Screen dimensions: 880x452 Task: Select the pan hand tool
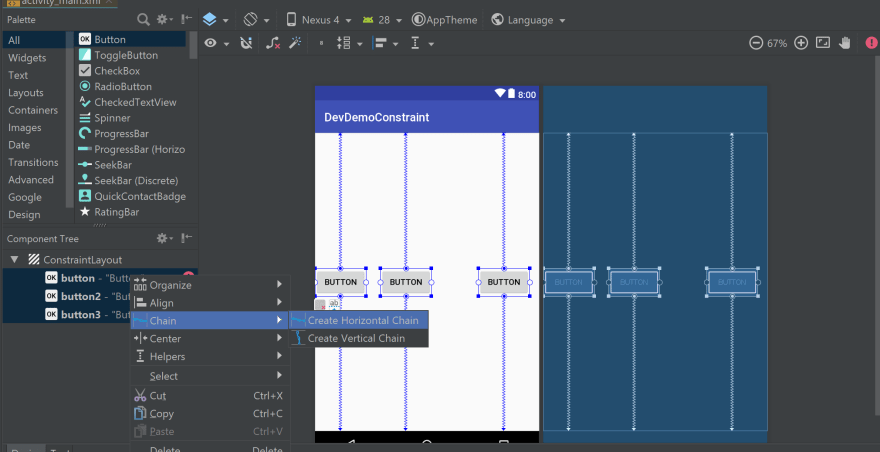845,43
